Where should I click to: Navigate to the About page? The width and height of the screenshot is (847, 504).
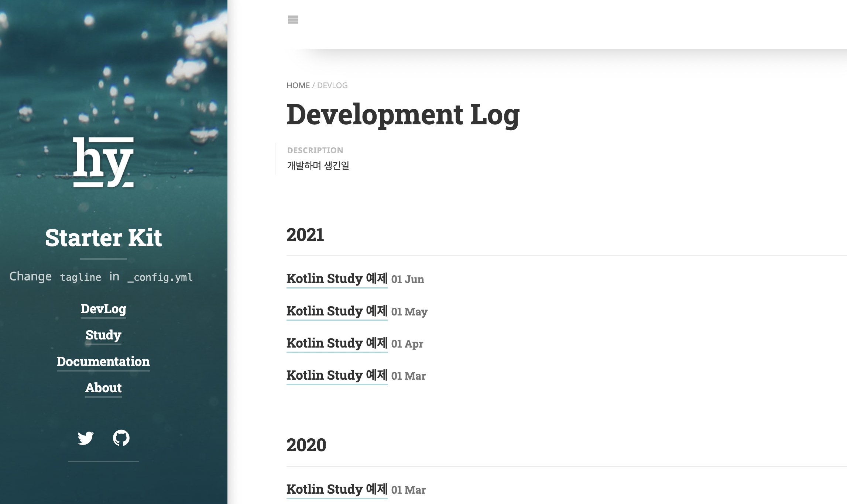[103, 388]
